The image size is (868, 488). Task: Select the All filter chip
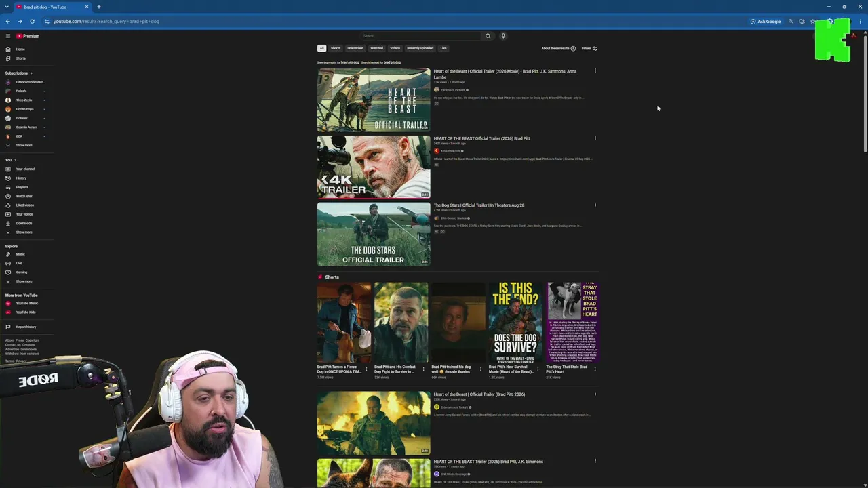(x=321, y=48)
